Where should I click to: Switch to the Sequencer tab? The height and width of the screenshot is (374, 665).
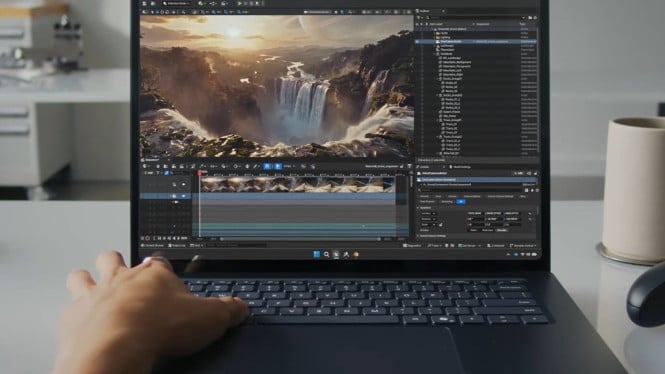pos(151,160)
